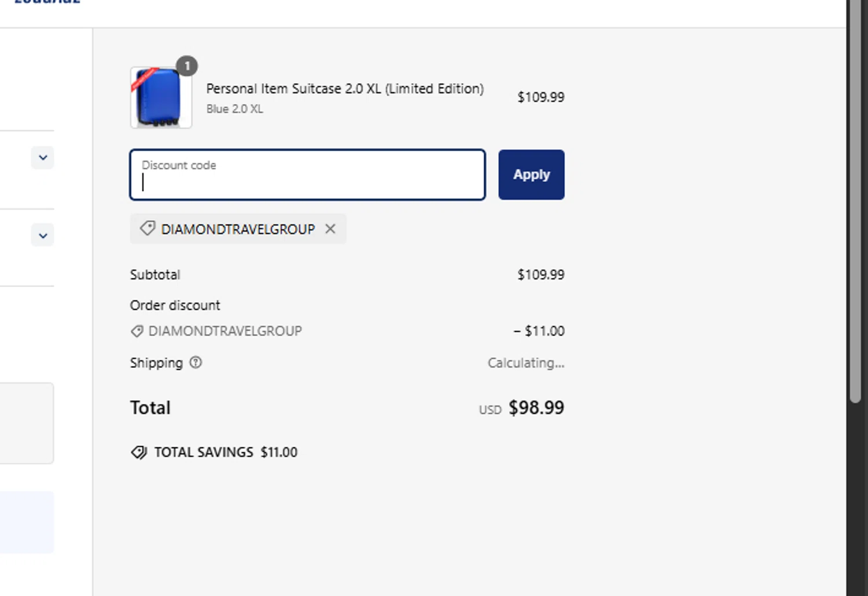Click the Subtotal $109.99 amount
Image resolution: width=868 pixels, height=596 pixels.
pyautogui.click(x=540, y=275)
